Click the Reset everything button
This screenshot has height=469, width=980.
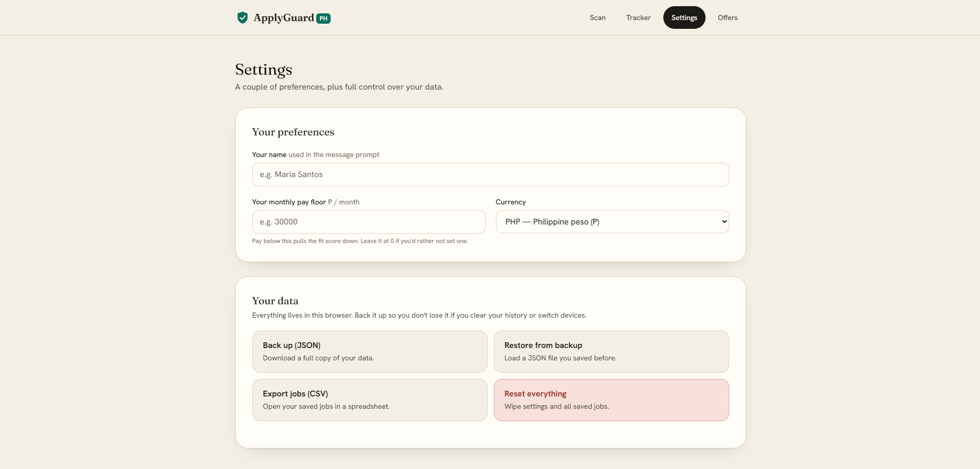click(611, 400)
